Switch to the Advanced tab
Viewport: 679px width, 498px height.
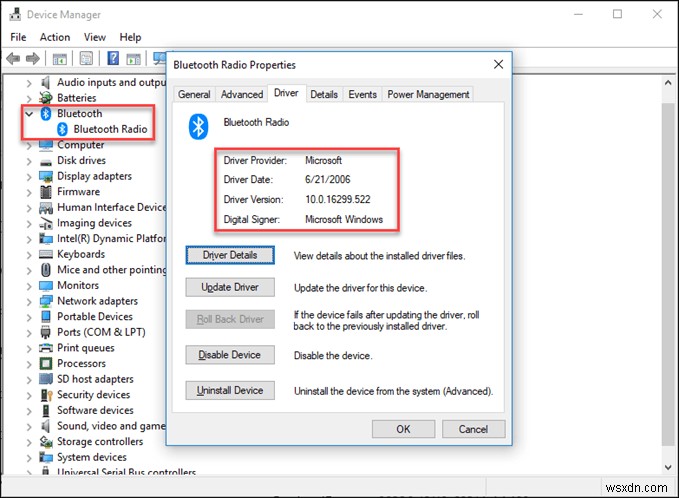pos(242,94)
